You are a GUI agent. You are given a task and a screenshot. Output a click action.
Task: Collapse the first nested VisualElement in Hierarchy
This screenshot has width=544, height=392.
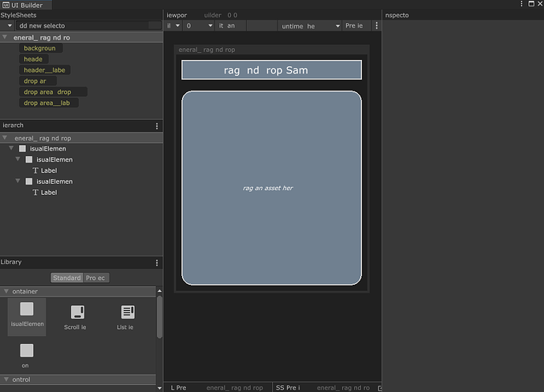(17, 159)
